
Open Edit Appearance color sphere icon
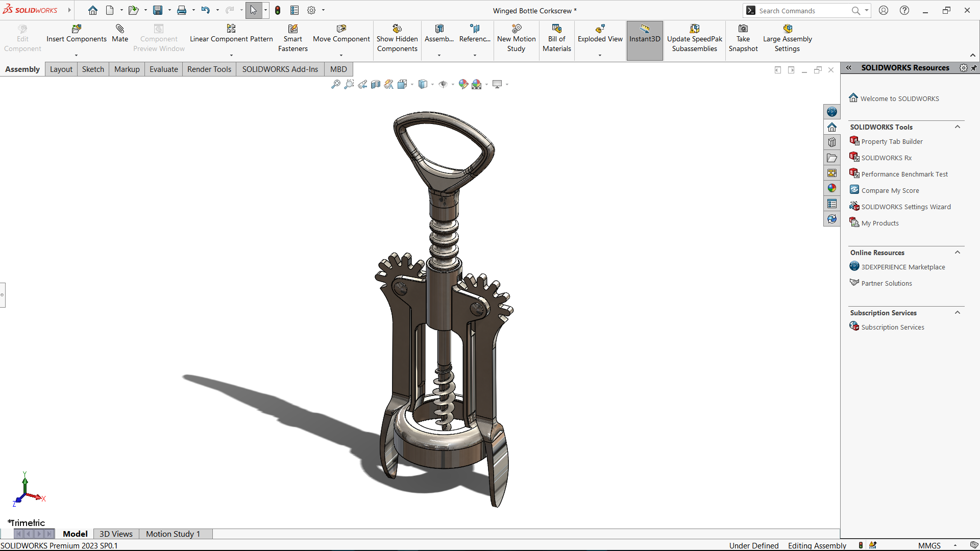pos(463,84)
